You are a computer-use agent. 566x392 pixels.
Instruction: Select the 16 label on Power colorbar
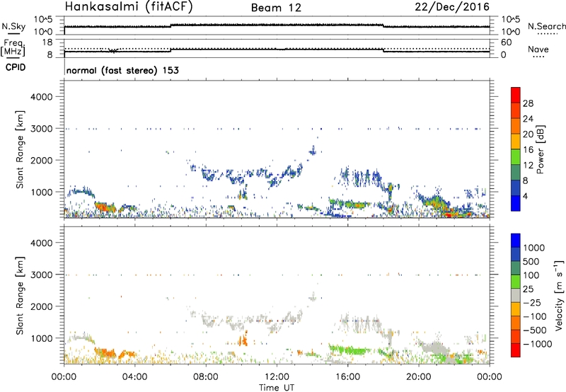coord(528,150)
